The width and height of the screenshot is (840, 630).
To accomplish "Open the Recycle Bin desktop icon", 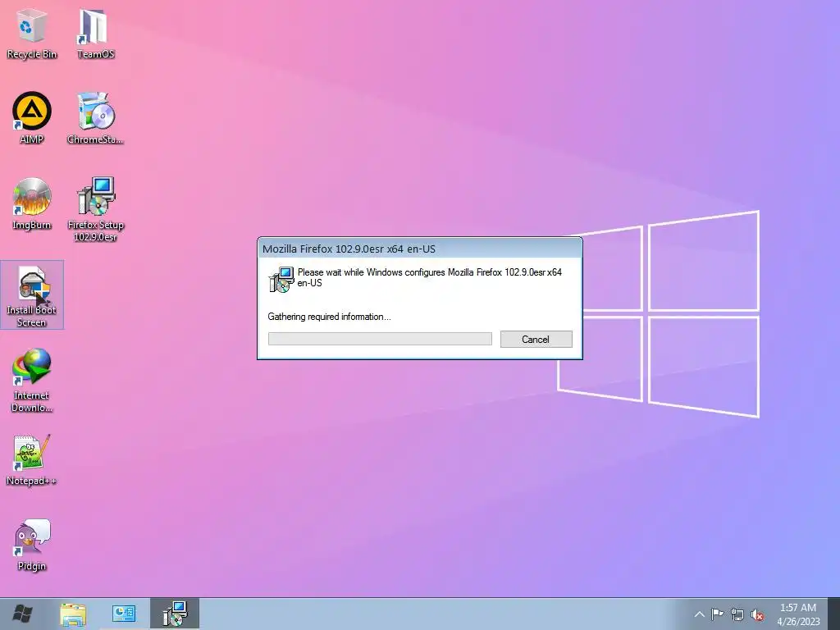I will pos(32,33).
